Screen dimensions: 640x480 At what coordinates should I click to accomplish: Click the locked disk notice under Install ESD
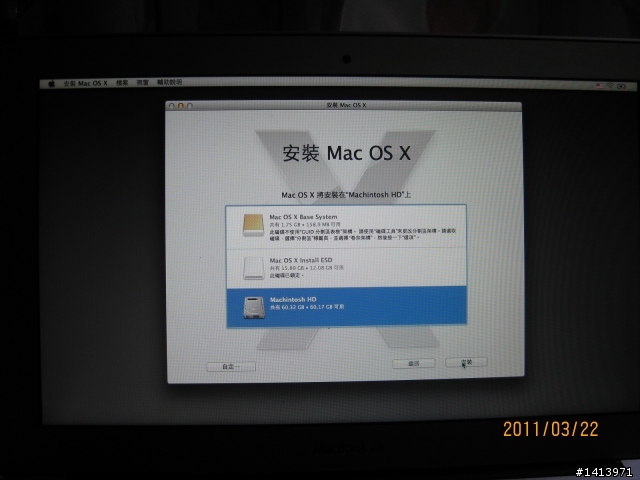287,276
